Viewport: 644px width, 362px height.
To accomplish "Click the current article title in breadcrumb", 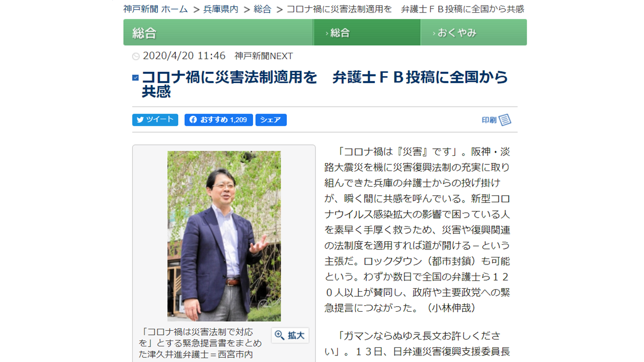I will pyautogui.click(x=406, y=9).
